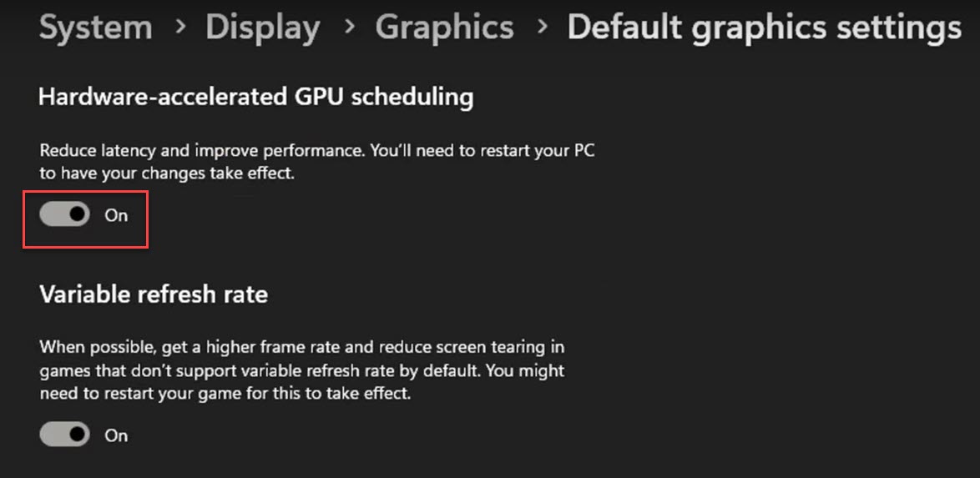Image resolution: width=980 pixels, height=478 pixels.
Task: Click the black knob of Variable refresh switch
Action: [78, 435]
